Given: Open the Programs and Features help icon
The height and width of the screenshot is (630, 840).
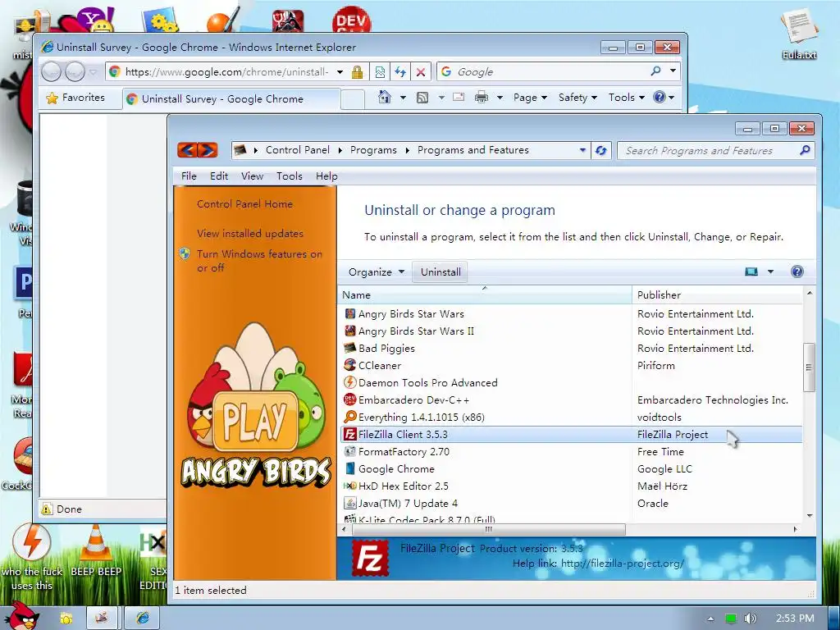Looking at the screenshot, I should [x=797, y=271].
